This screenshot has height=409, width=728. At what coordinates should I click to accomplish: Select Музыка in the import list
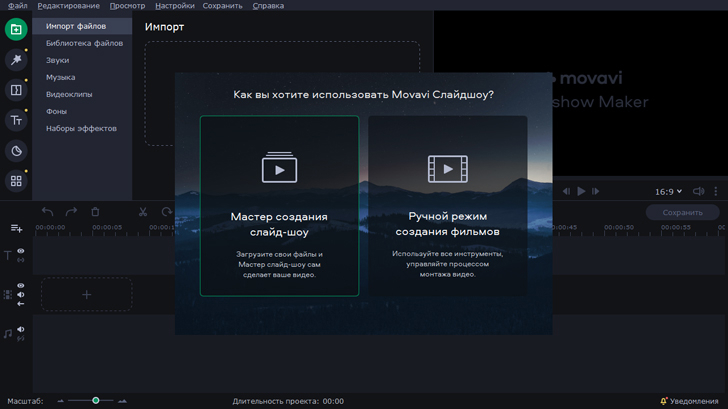(x=60, y=77)
